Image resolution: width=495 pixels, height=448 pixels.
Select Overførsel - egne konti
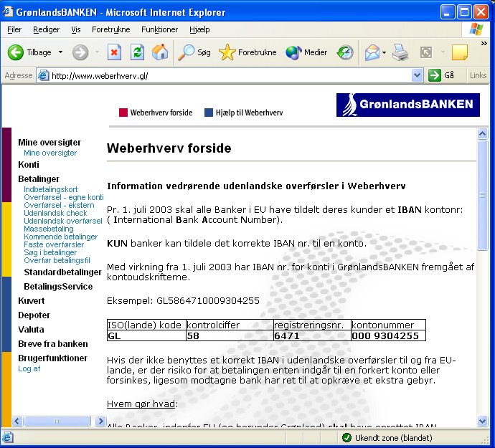(x=63, y=197)
